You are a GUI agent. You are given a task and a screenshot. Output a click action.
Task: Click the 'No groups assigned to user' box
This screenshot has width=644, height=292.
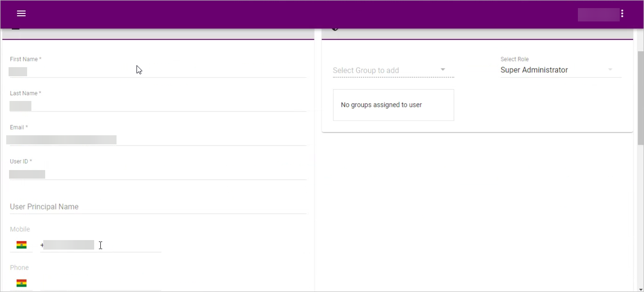393,105
